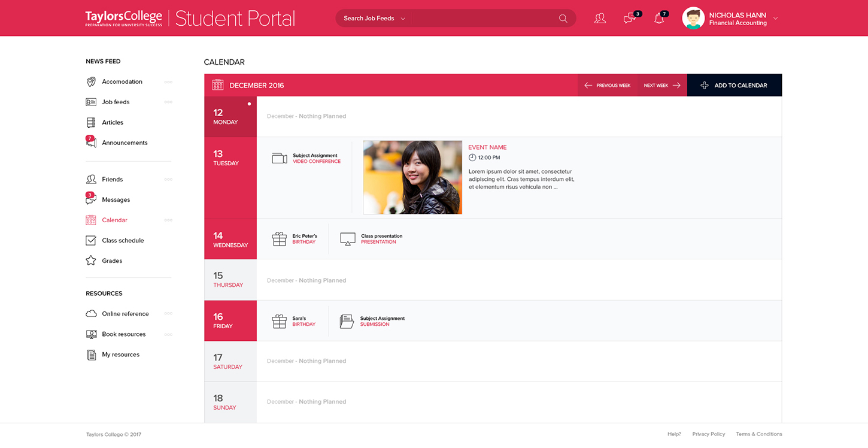Click Eric Peter's birthday gift icon
Screen dimensions: 868x448
280,239
